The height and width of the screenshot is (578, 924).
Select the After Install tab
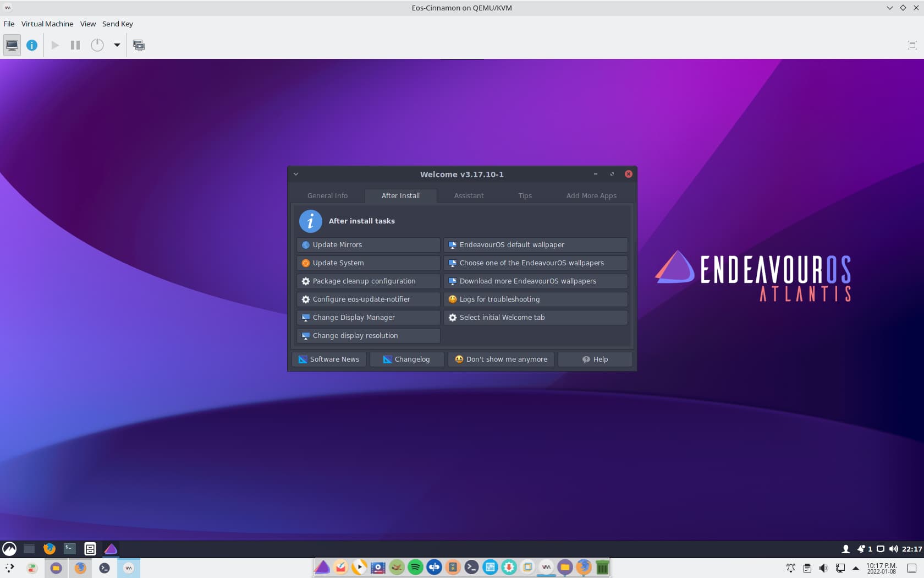400,195
